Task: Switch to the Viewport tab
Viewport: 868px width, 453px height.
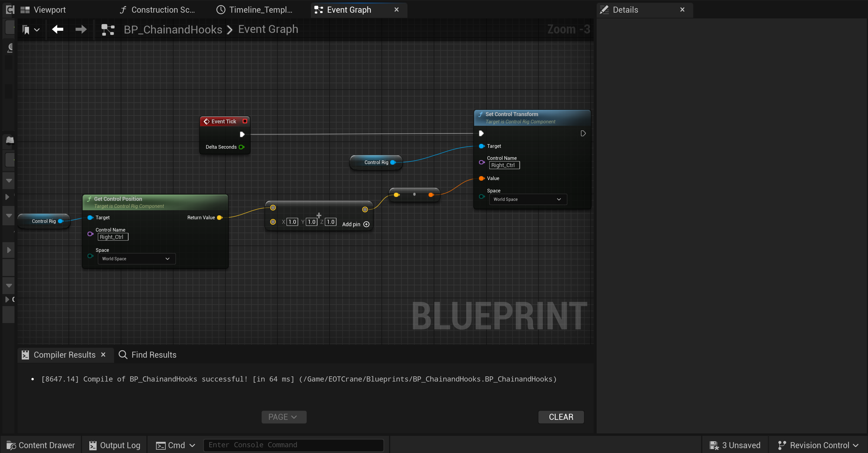Action: coord(49,9)
